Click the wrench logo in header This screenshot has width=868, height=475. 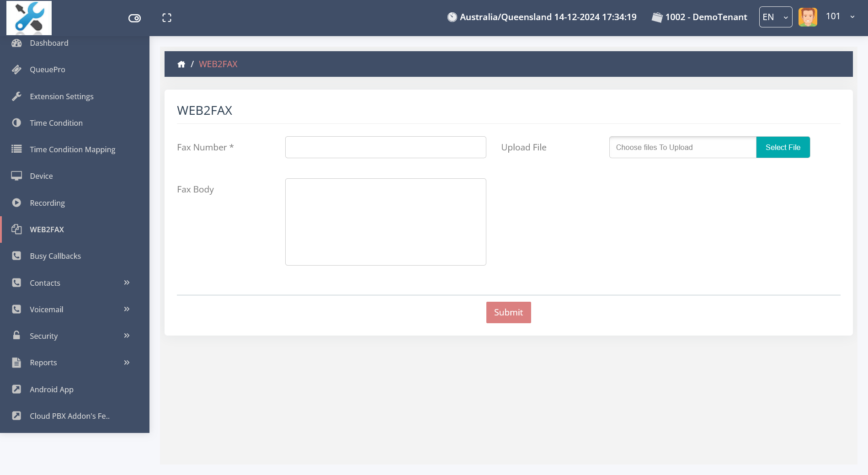pos(29,18)
